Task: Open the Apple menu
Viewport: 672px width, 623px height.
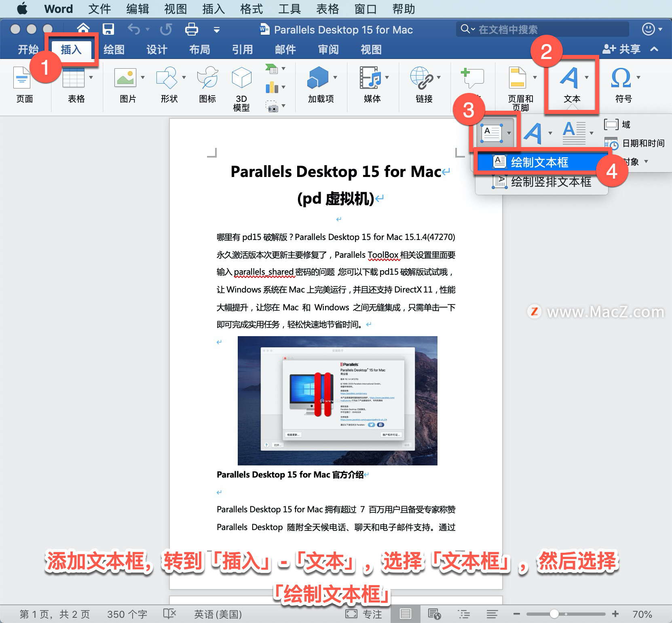Action: (x=23, y=8)
